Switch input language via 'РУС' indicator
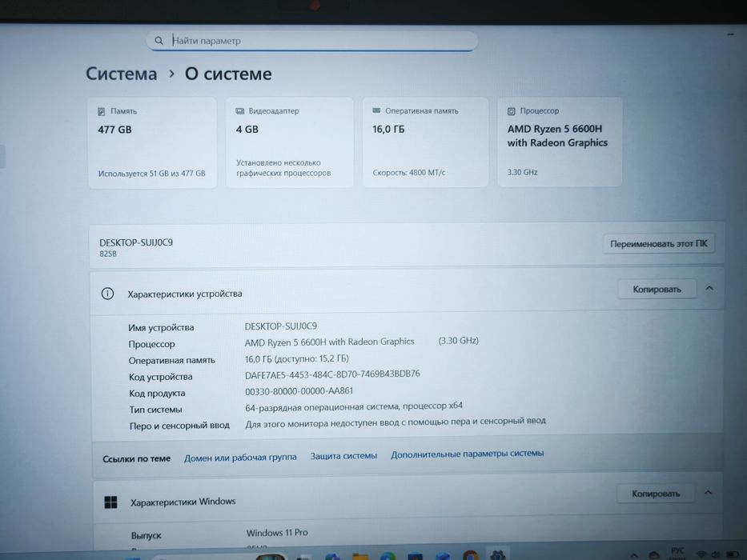 pyautogui.click(x=677, y=551)
